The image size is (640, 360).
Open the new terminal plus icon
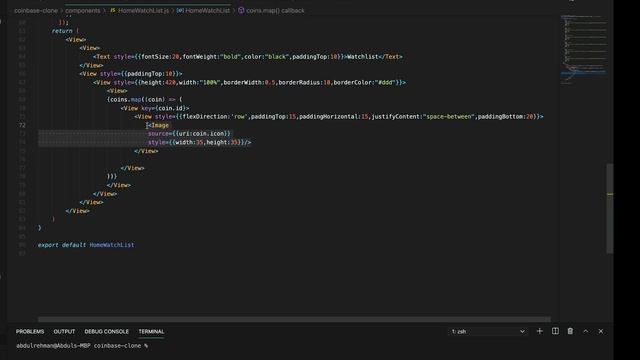pos(540,331)
